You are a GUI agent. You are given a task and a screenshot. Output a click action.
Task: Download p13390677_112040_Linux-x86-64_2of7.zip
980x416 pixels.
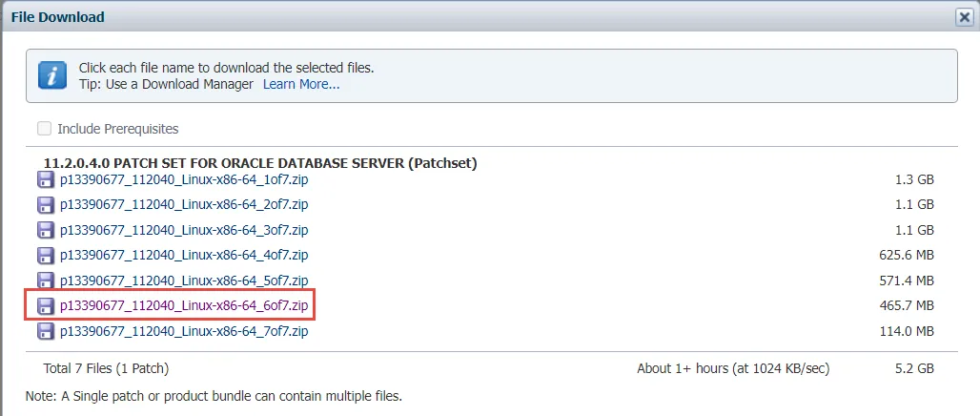point(184,204)
